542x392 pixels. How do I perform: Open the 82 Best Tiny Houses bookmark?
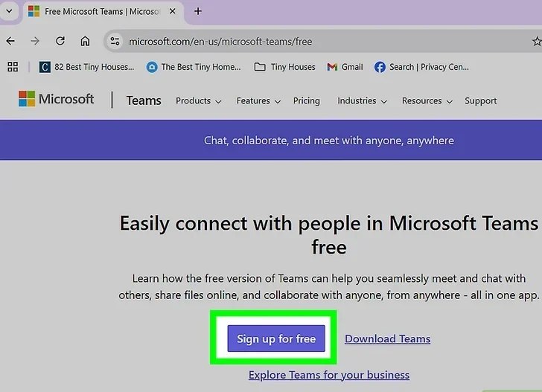pos(86,67)
